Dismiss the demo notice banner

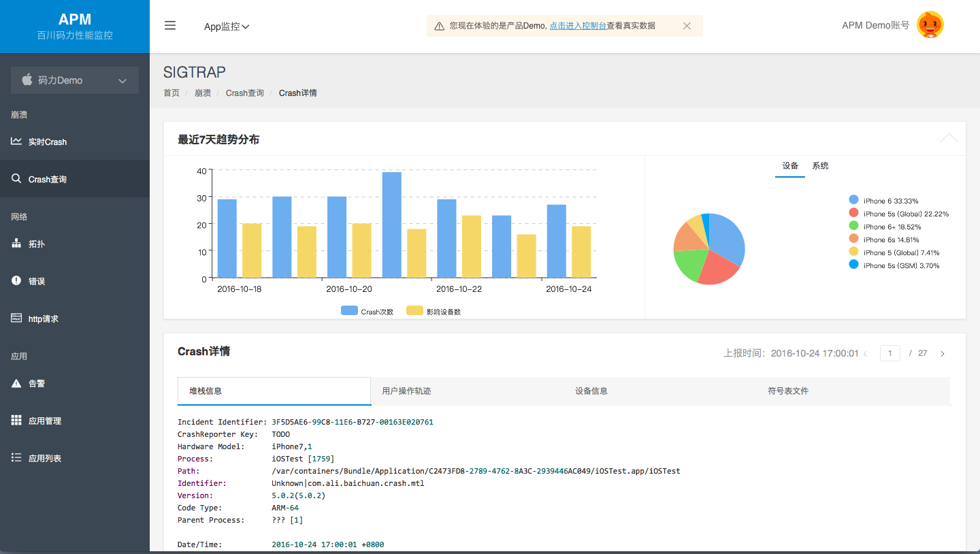pyautogui.click(x=687, y=26)
